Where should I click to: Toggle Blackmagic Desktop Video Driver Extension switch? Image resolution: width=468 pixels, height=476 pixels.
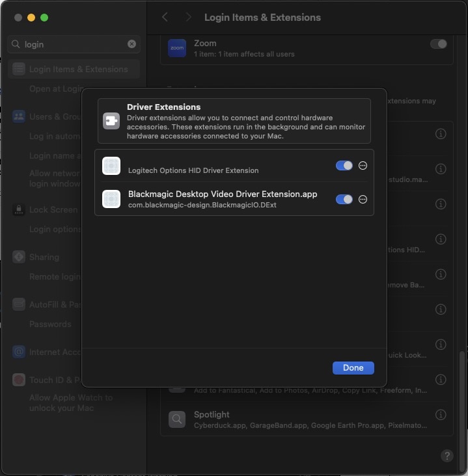click(344, 200)
